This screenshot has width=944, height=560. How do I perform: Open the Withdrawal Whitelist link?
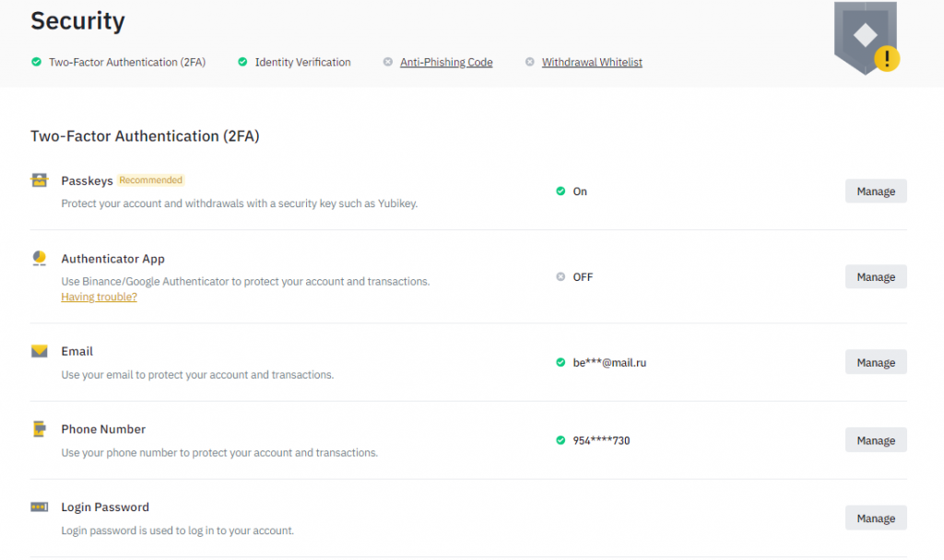pos(592,63)
